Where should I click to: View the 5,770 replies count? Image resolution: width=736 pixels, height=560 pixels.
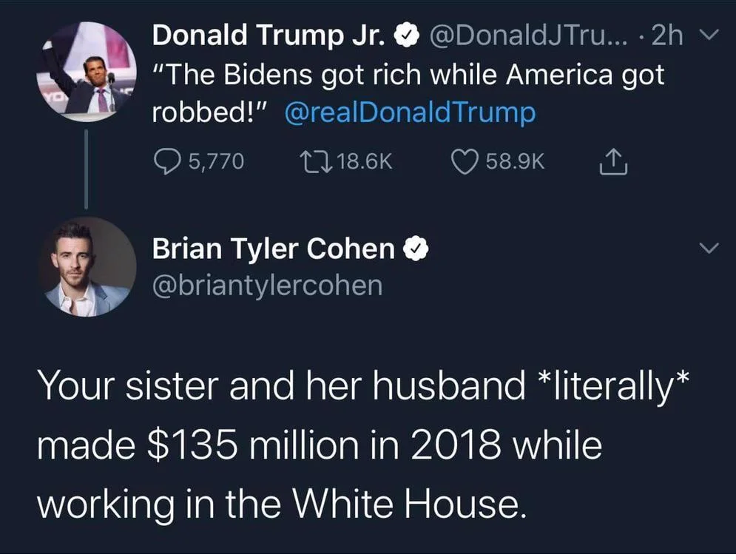tap(216, 162)
